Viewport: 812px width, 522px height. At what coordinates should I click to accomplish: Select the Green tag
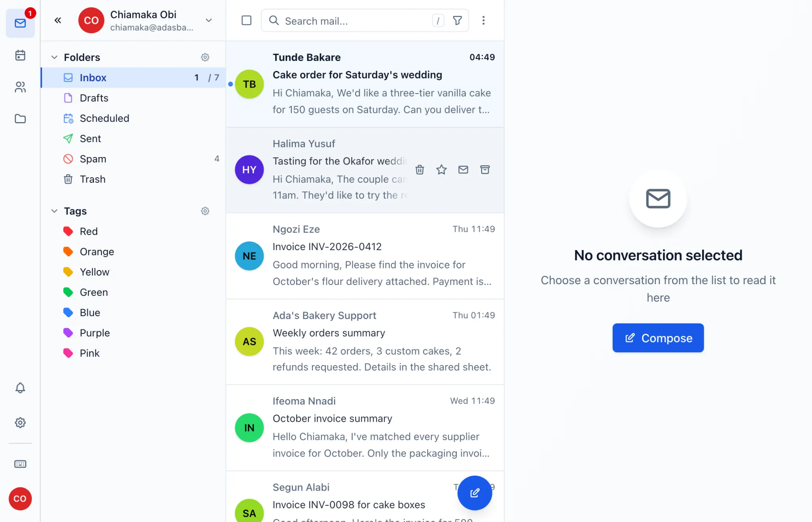tap(134, 292)
